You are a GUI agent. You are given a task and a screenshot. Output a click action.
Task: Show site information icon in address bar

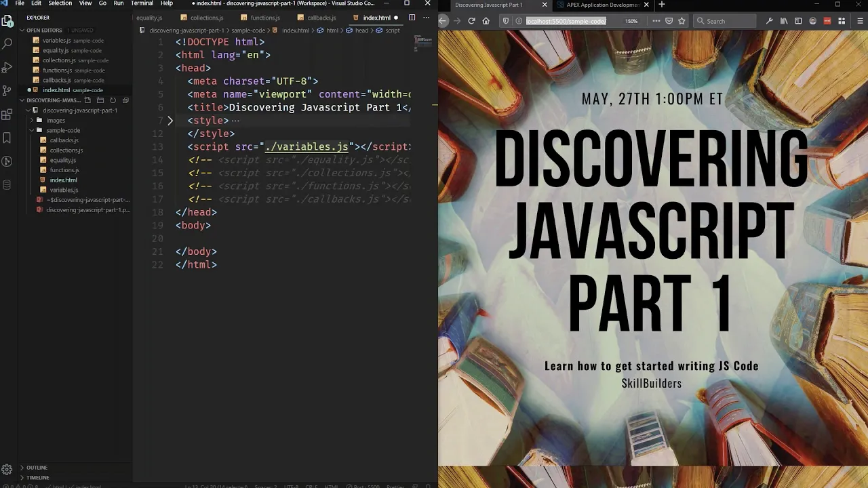pos(519,21)
